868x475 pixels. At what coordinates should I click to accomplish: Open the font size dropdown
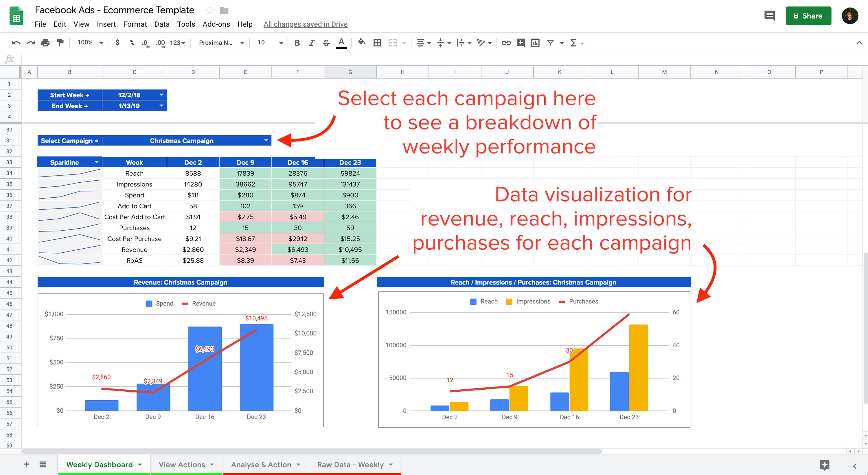pos(270,43)
